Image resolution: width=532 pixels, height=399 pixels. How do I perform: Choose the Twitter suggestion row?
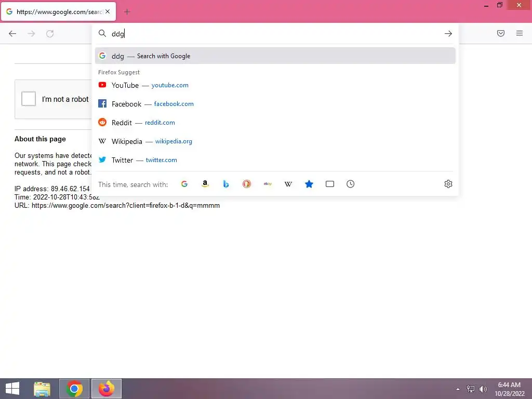[275, 160]
